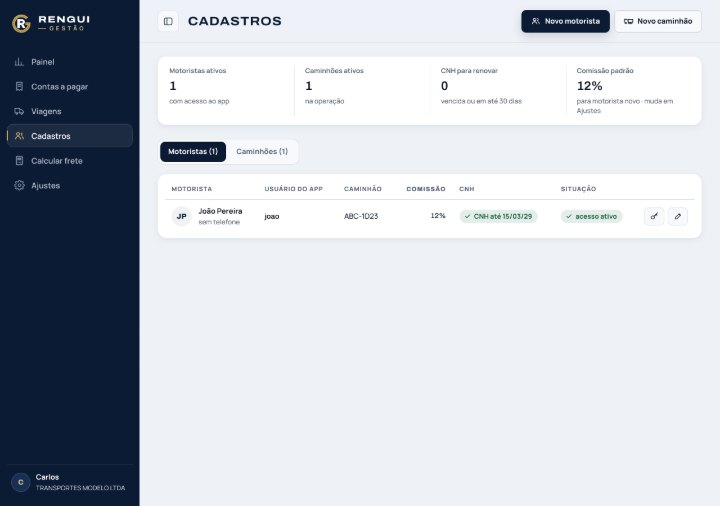Click the Painel chart icon
Image resolution: width=720 pixels, height=506 pixels.
19,62
